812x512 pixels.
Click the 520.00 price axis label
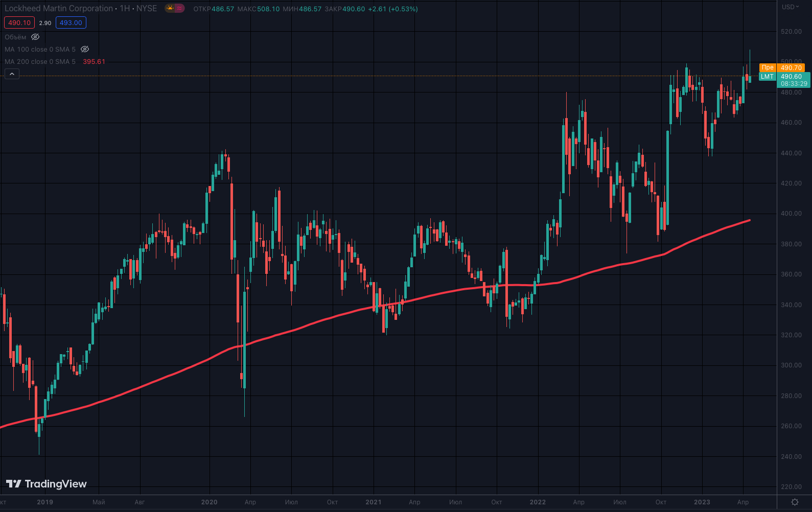click(x=791, y=32)
